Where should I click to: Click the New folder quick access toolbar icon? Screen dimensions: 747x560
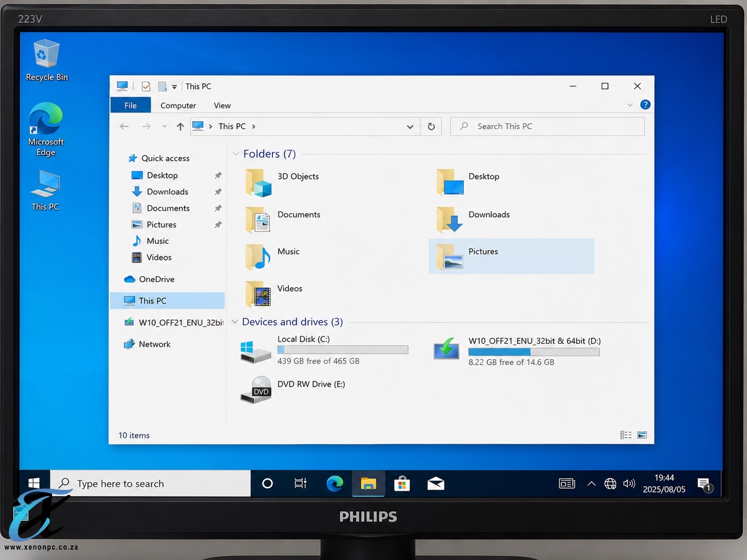162,86
